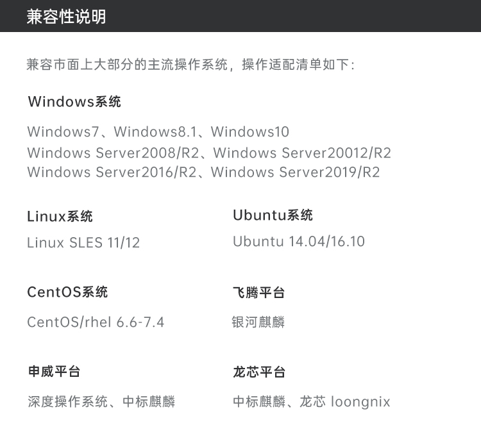Click the CentOS/rhel 6.6-7.4 entry
Screen dimensions: 481x448
96,322
